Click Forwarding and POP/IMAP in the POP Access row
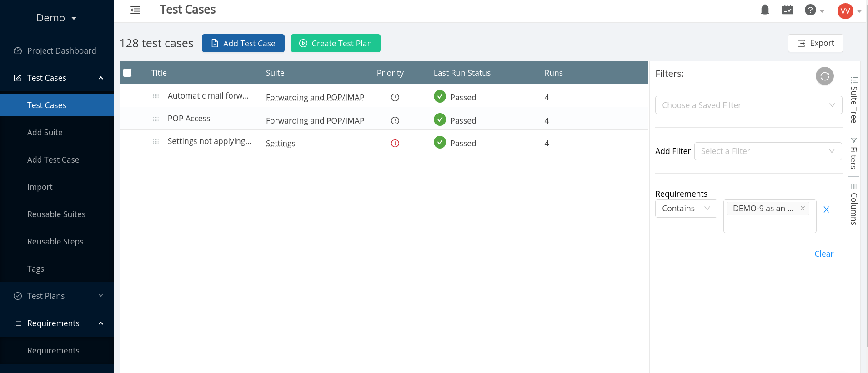This screenshot has width=868, height=373. click(315, 121)
